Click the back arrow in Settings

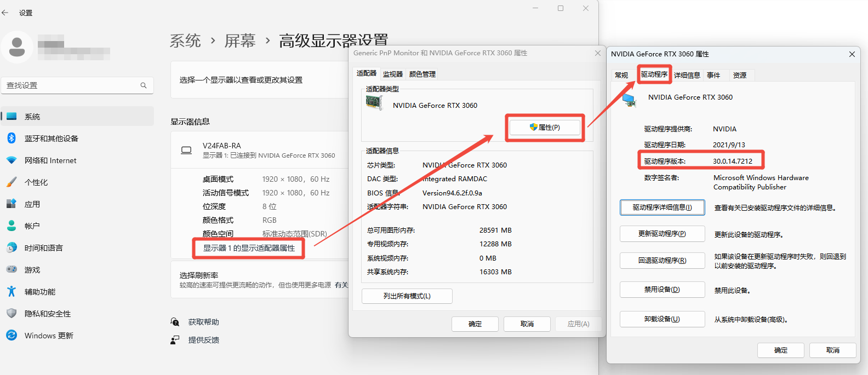tap(5, 13)
